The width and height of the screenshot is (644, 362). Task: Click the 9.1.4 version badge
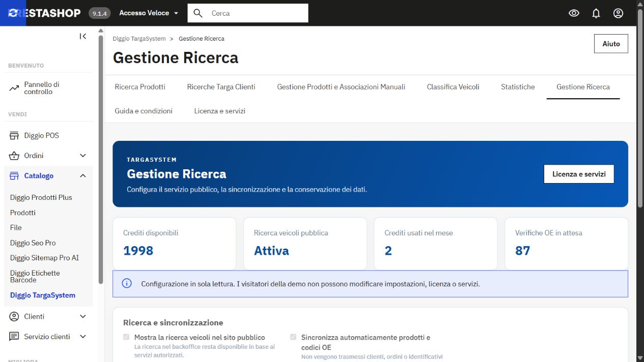click(x=100, y=13)
